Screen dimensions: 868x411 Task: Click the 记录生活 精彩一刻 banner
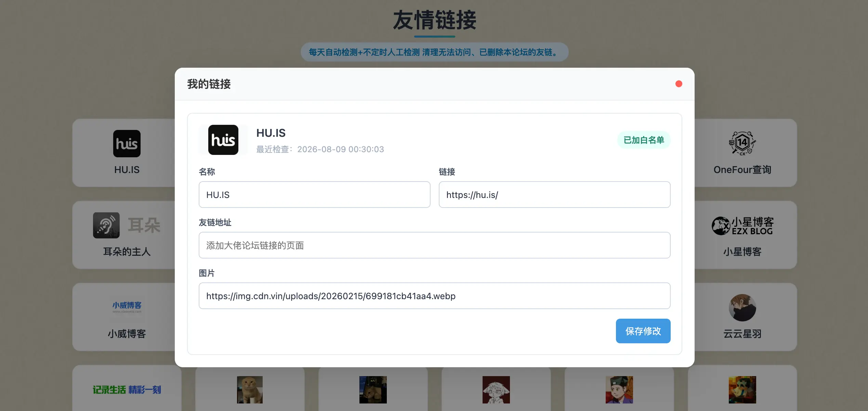click(127, 390)
